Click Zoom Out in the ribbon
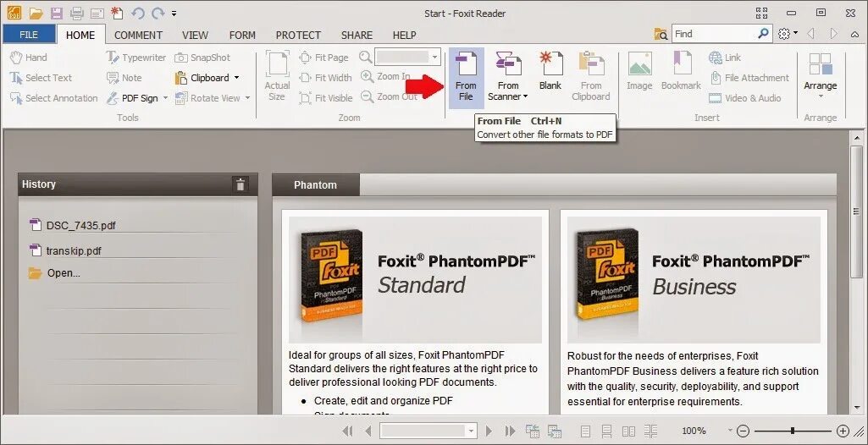 point(390,96)
